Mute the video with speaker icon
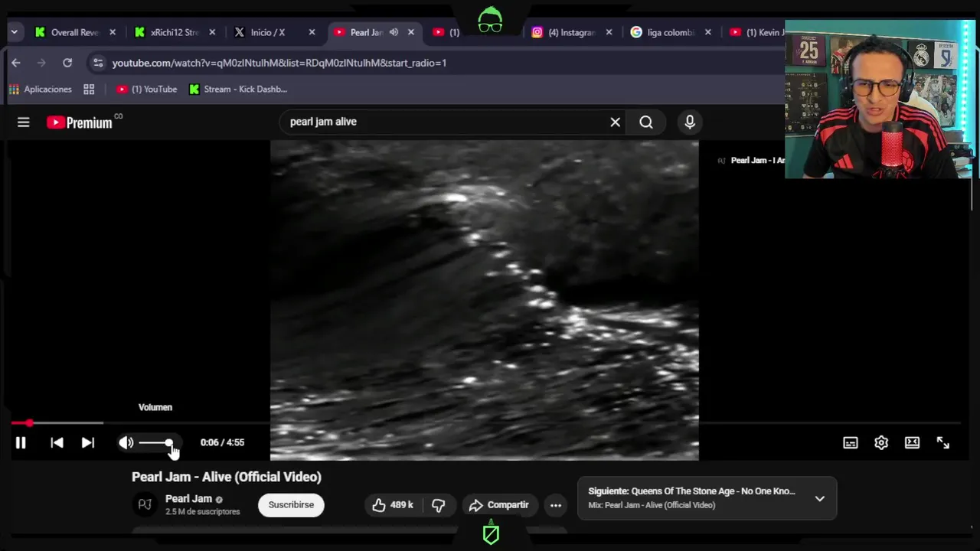980x551 pixels. pos(126,442)
